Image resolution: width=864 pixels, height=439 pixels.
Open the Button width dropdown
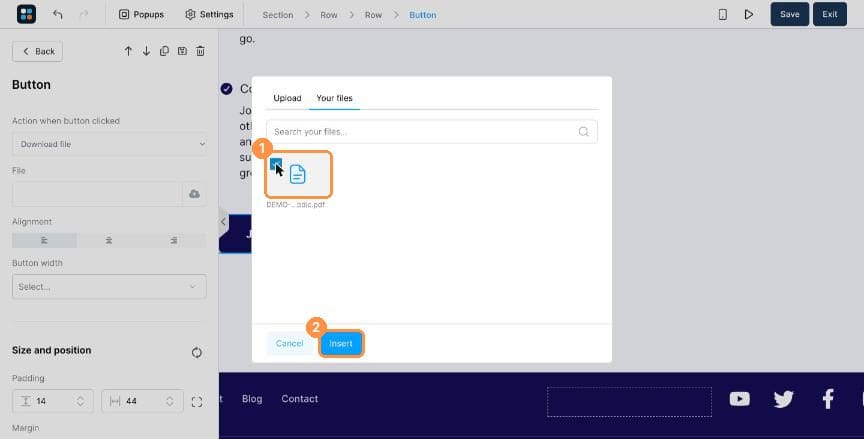tap(109, 286)
